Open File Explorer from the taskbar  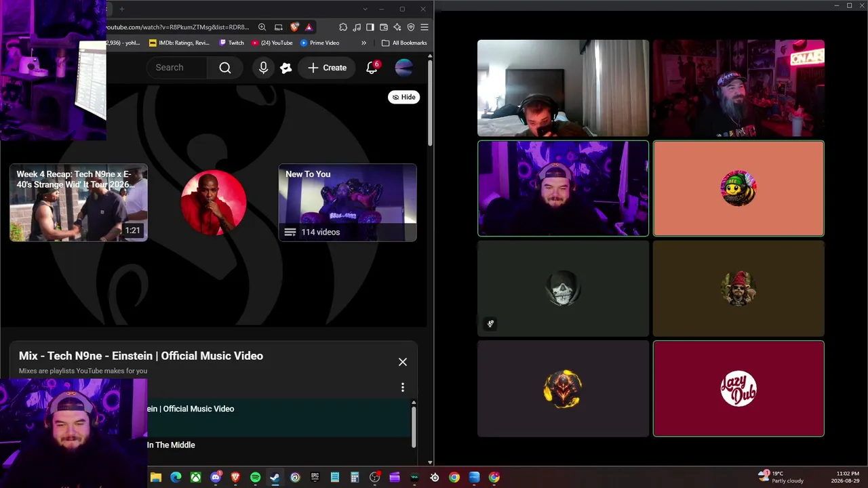(156, 477)
